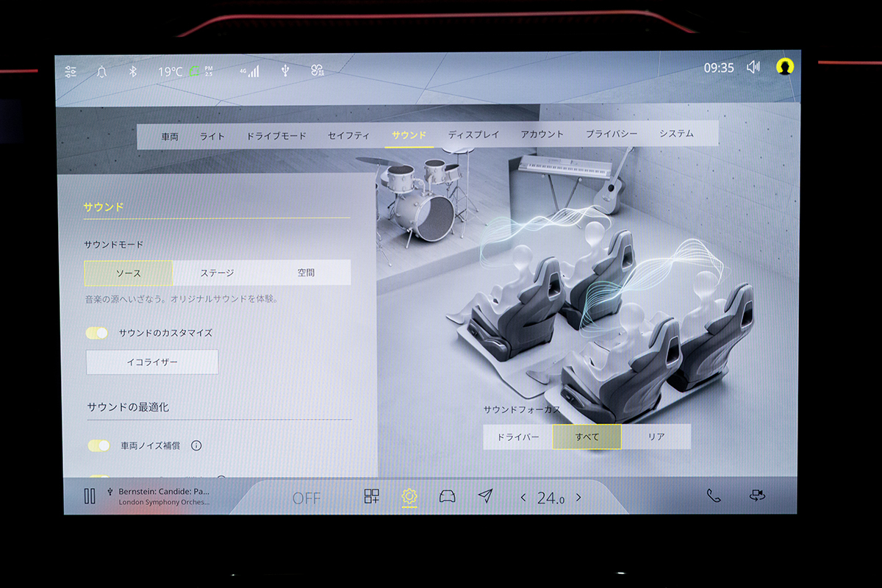Set sound focus to ドライバー
The height and width of the screenshot is (588, 882).
(518, 437)
